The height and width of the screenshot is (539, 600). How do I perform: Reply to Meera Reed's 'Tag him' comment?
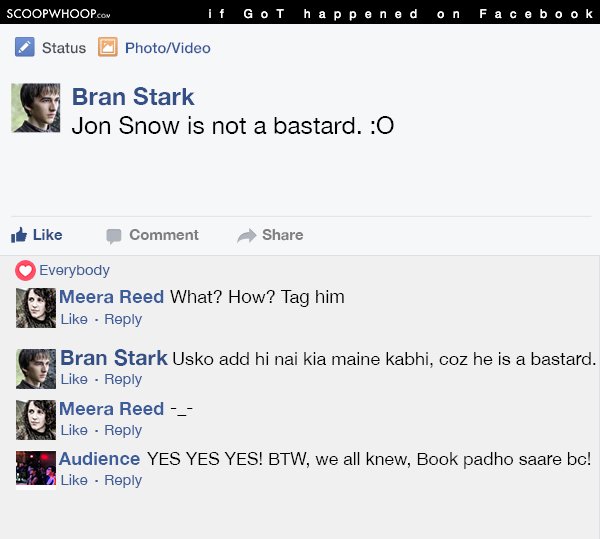coord(123,319)
